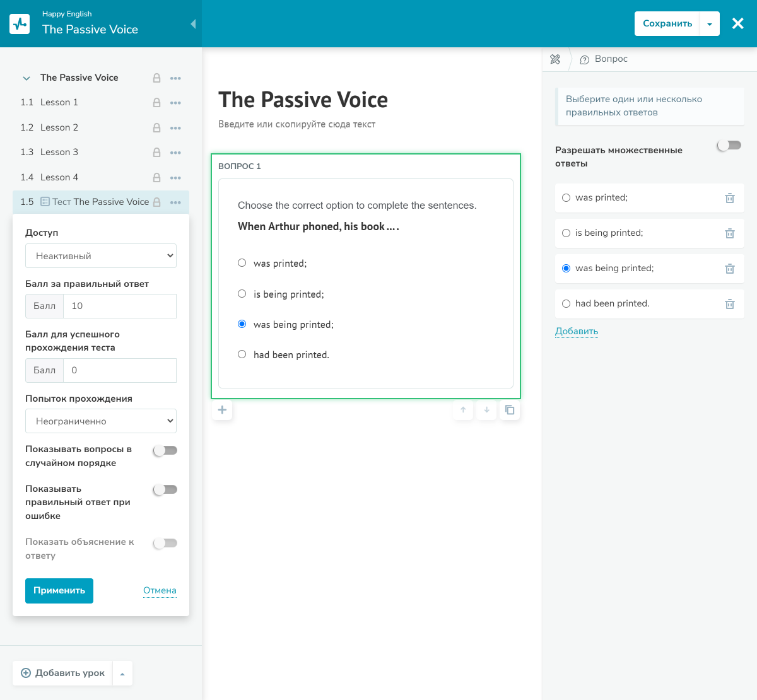Delete the 'is being printed;' answer option
The image size is (757, 700).
pos(730,233)
